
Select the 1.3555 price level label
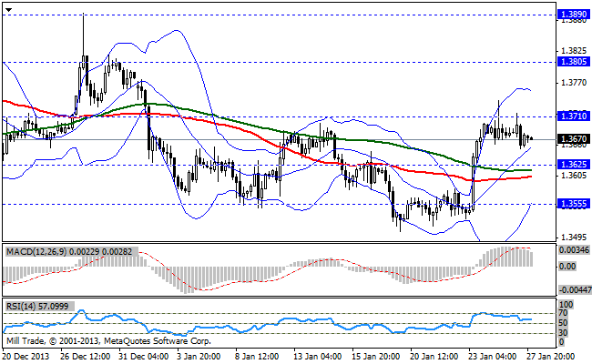click(574, 204)
